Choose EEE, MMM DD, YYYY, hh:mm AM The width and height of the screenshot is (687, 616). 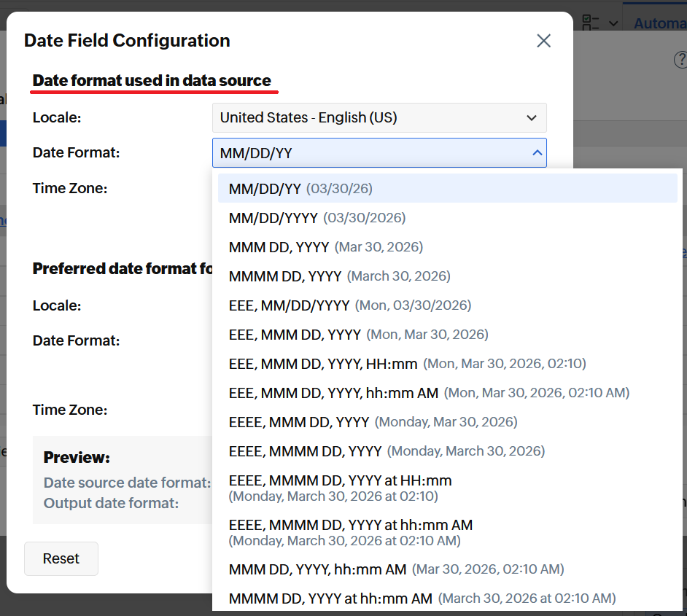click(x=333, y=393)
